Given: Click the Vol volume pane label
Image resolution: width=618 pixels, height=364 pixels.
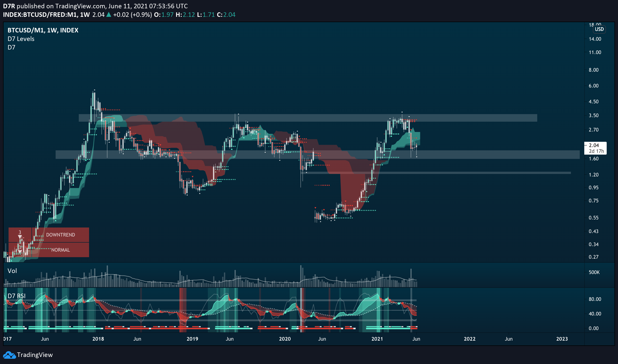Looking at the screenshot, I should click(12, 271).
